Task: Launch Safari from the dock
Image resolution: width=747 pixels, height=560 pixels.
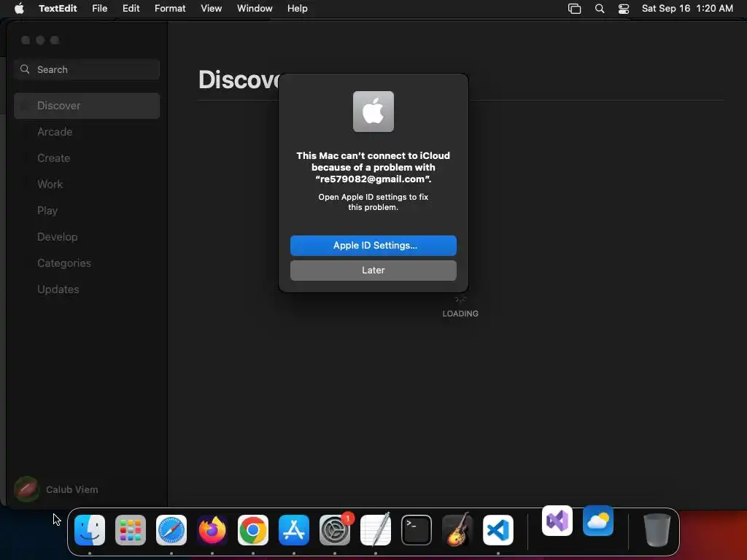Action: pyautogui.click(x=171, y=530)
